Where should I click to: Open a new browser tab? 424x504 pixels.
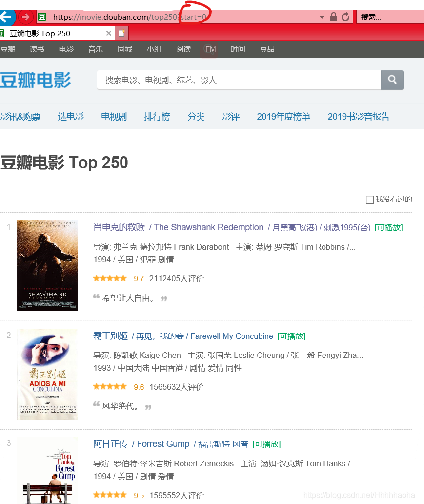click(x=122, y=33)
